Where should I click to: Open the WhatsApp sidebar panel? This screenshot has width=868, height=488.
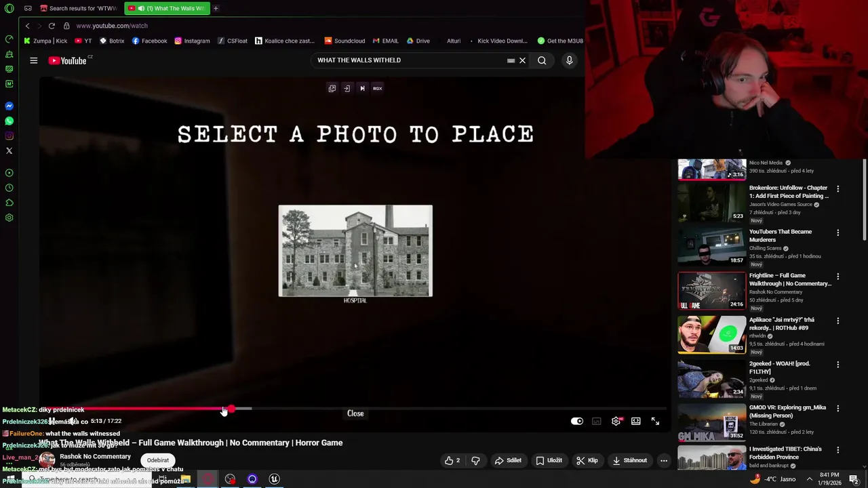[9, 121]
